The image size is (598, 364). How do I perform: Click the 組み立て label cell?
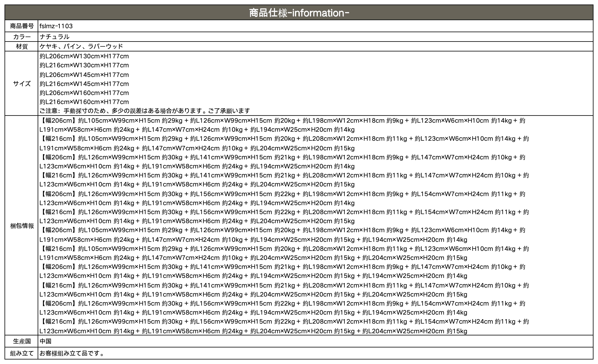[22, 353]
